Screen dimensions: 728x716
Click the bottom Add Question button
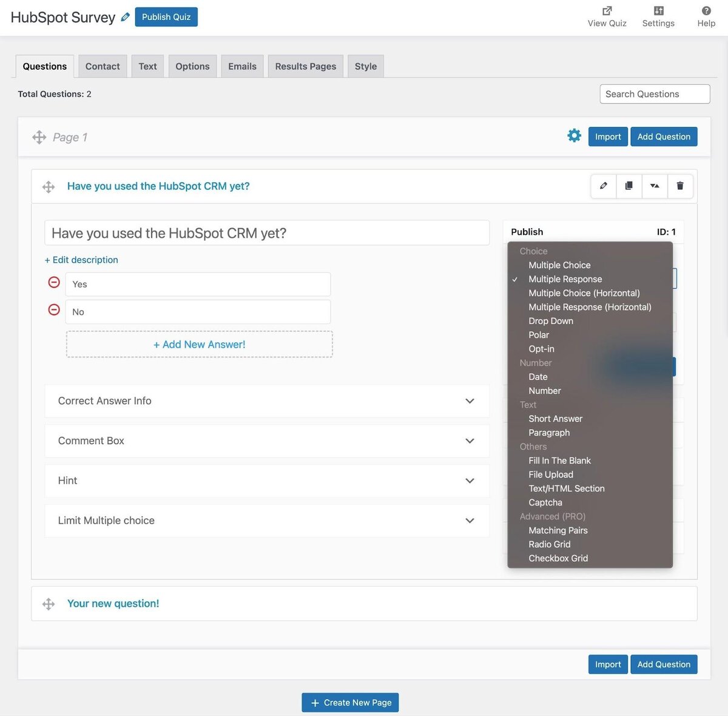click(664, 664)
